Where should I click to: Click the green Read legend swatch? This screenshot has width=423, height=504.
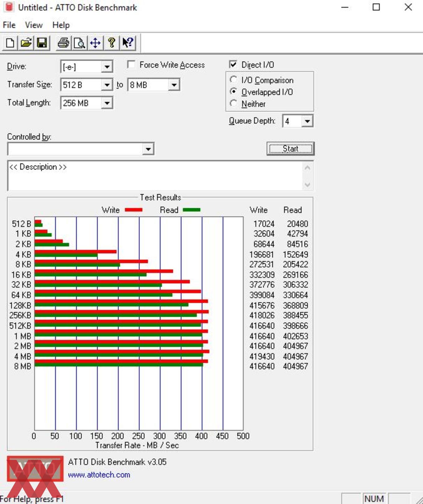[192, 210]
